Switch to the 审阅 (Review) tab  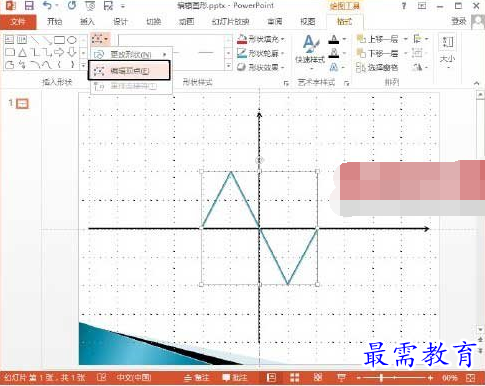pyautogui.click(x=275, y=22)
